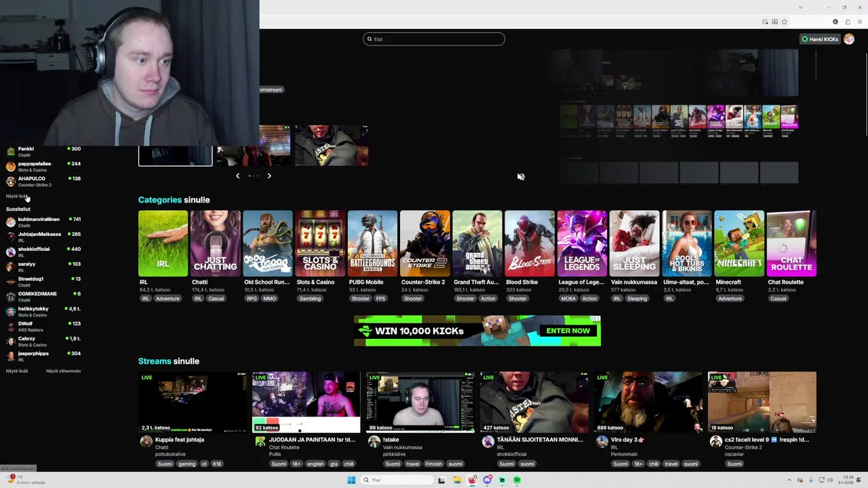868x488 pixels.
Task: Click the Kick search field 'Etsi'
Action: pyautogui.click(x=434, y=39)
